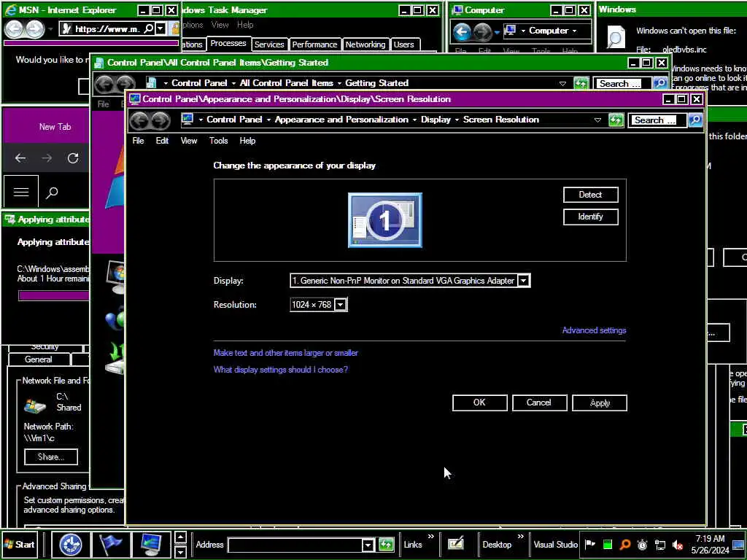The height and width of the screenshot is (560, 747).
Task: Open Help menu in Task Manager
Action: (x=245, y=25)
